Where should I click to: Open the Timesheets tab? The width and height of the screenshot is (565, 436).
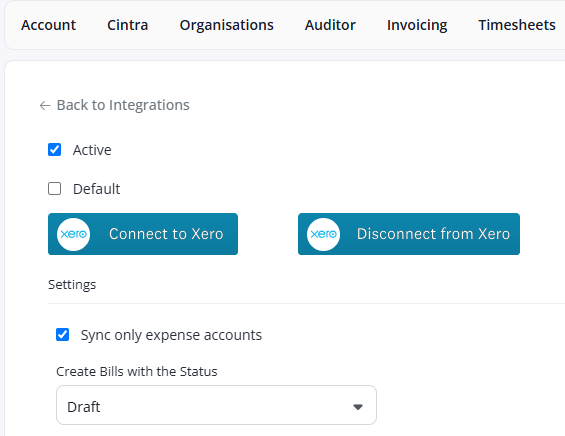pos(517,25)
